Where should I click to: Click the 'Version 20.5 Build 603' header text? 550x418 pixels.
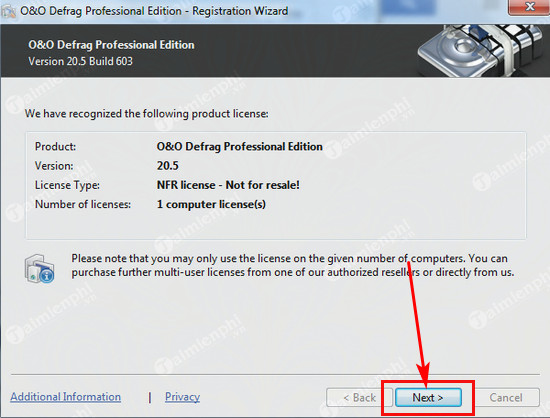[80, 61]
